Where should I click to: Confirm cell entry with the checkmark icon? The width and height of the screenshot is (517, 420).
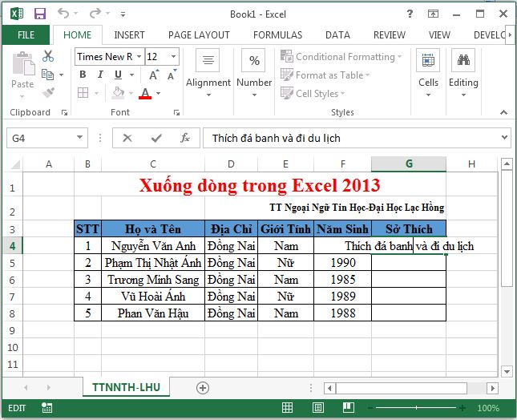(156, 138)
